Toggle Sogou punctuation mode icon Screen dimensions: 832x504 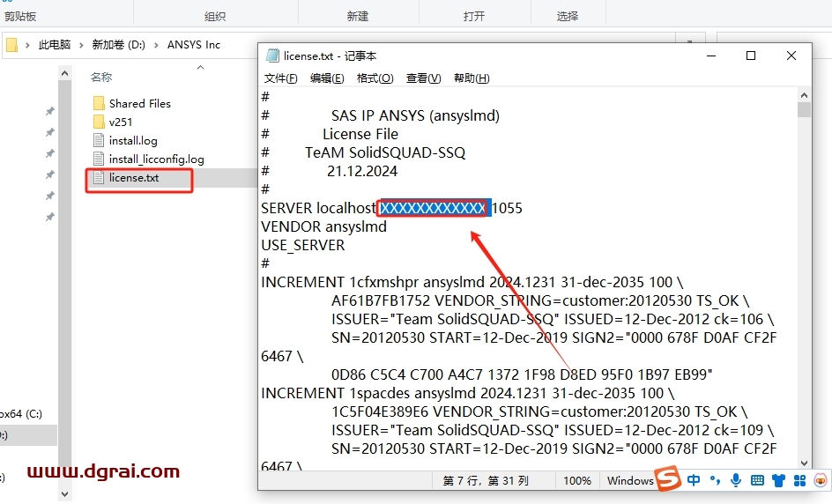point(716,481)
